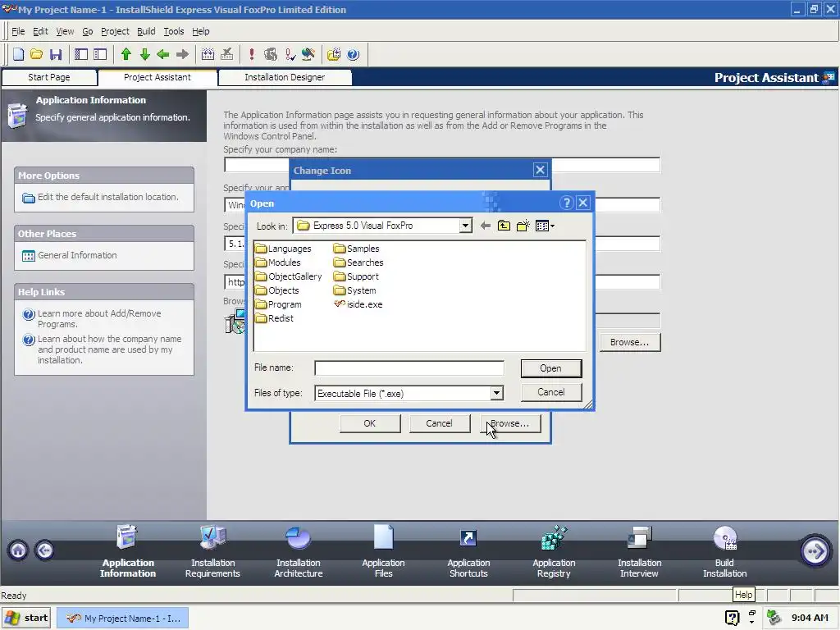Click the green back arrow toolbar icon
This screenshot has height=630, width=840.
coord(163,54)
